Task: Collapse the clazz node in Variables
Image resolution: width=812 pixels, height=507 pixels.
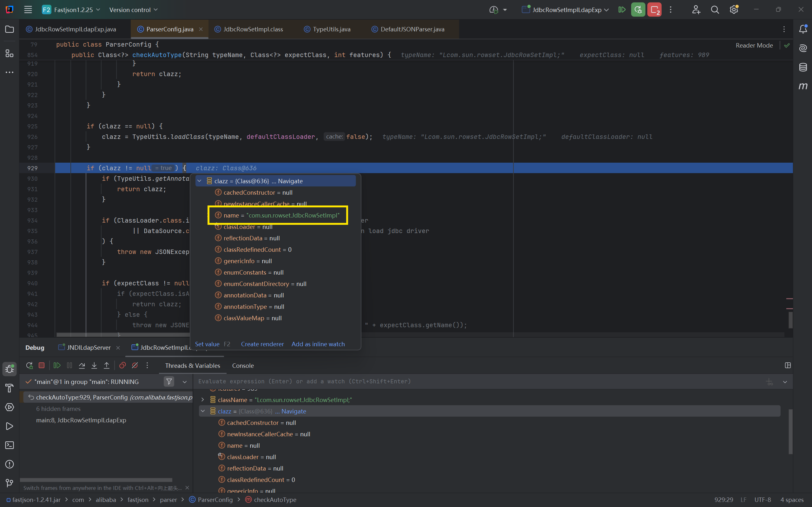Action: coord(203,411)
